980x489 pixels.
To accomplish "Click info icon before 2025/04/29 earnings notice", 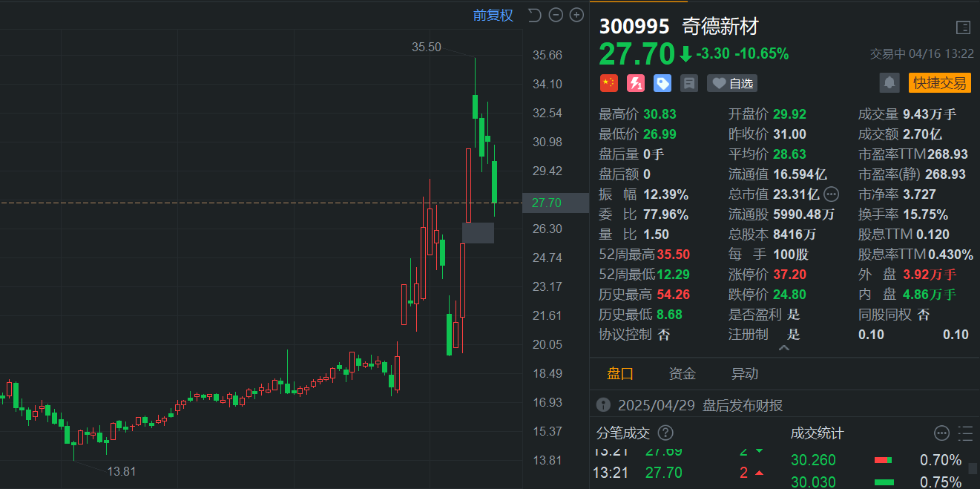I will 603,405.
